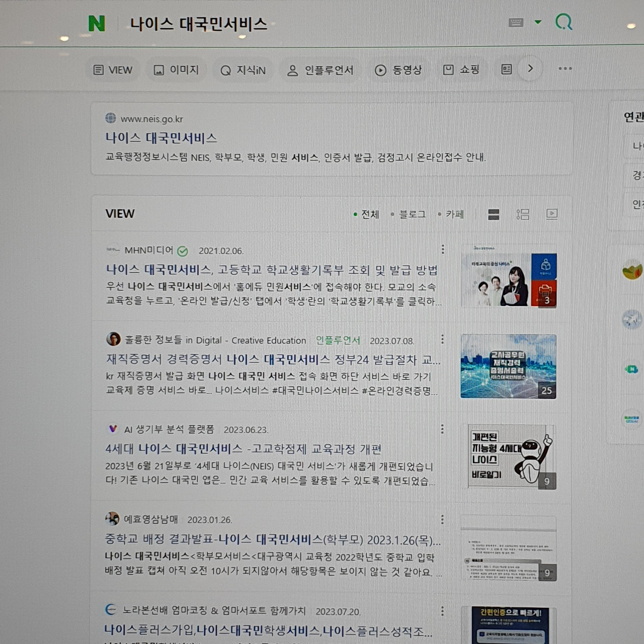Screen dimensions: 644x644
Task: Open options menu for 노라본선배 post
Action: 442,611
